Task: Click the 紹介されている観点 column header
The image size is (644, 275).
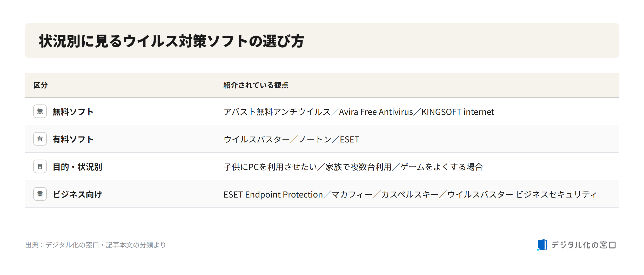Action: [256, 85]
